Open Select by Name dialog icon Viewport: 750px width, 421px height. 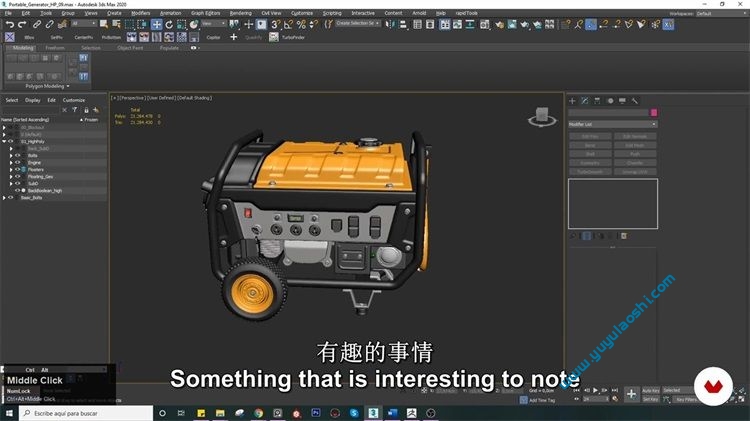pos(116,24)
